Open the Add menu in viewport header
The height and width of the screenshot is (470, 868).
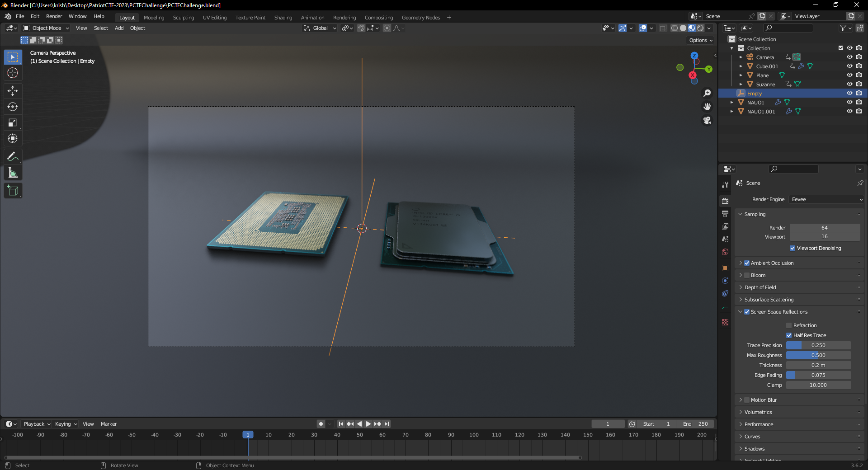click(x=119, y=28)
